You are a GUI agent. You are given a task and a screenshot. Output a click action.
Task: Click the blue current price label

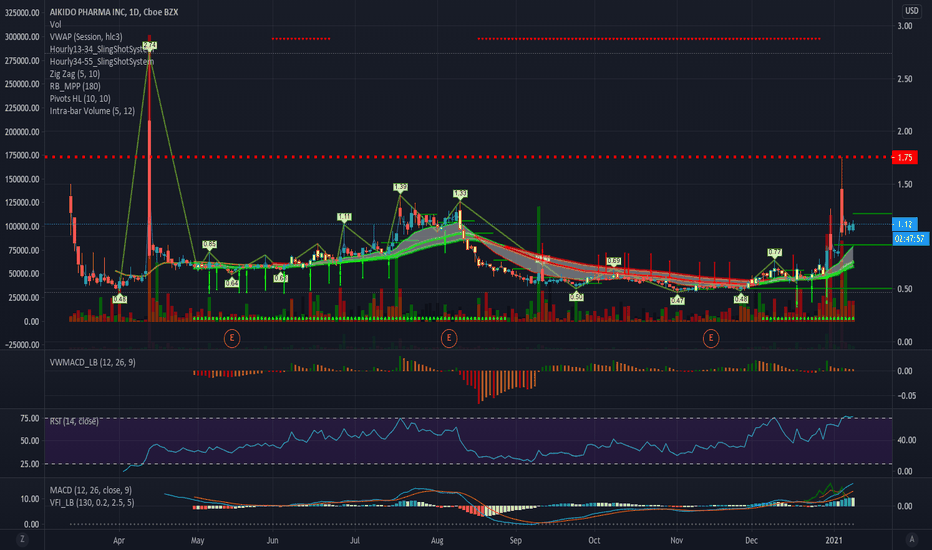coord(905,224)
